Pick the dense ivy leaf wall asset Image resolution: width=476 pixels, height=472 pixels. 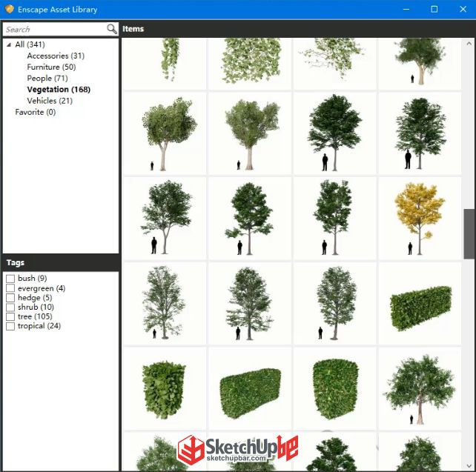[250, 64]
